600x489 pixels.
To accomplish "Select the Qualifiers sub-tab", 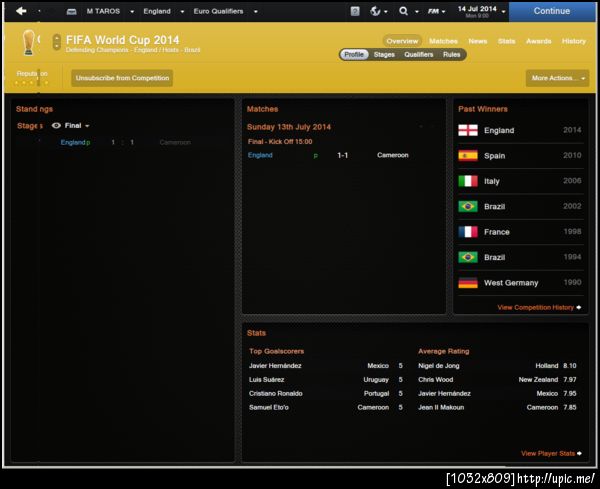I will [x=419, y=54].
